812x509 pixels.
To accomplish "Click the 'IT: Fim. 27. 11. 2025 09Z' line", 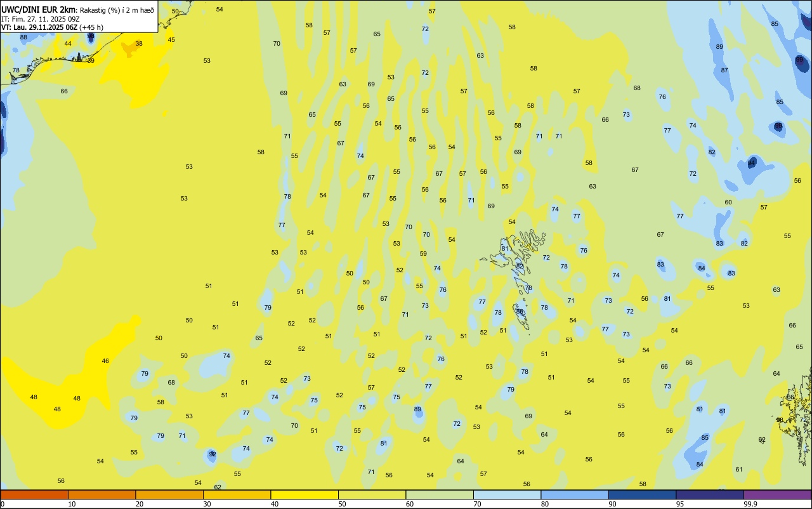I will pos(41,19).
